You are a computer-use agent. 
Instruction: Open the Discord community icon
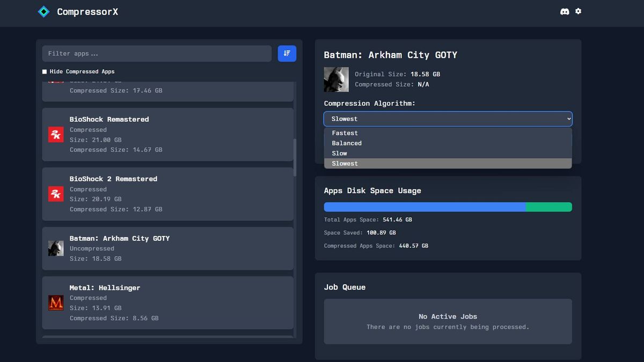click(x=564, y=11)
